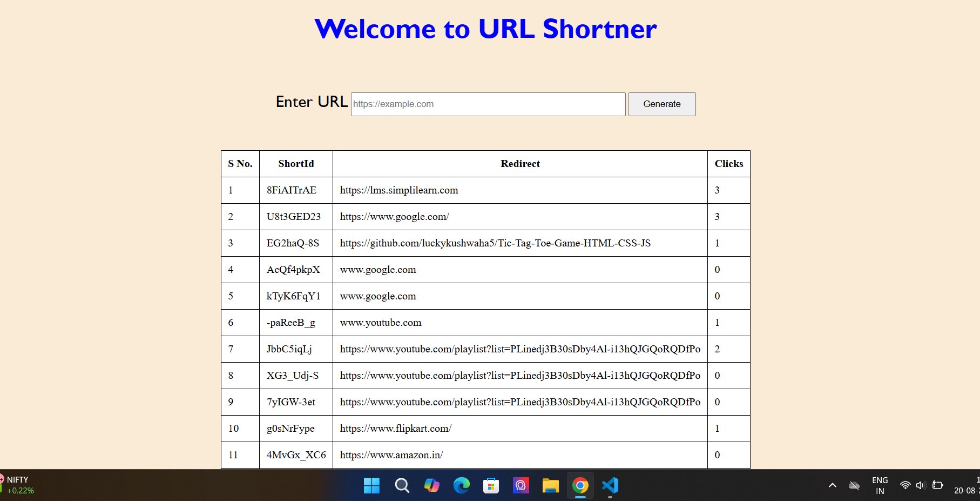Click the Clicks column header
Screen dimensions: 980x501
(x=728, y=164)
